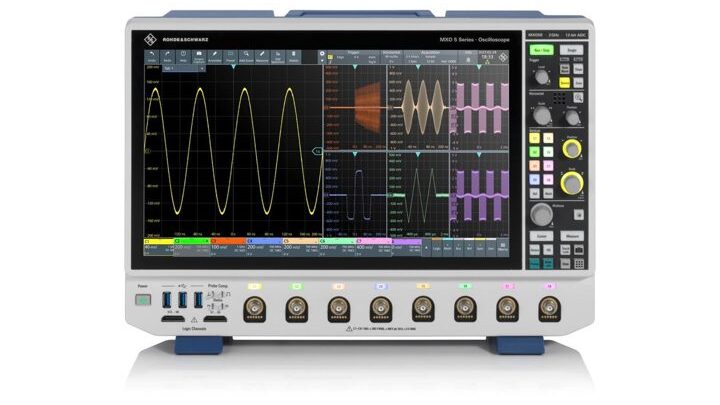This screenshot has width=720, height=405.
Task: Open the Help icon in the toolbar
Action: point(183,56)
